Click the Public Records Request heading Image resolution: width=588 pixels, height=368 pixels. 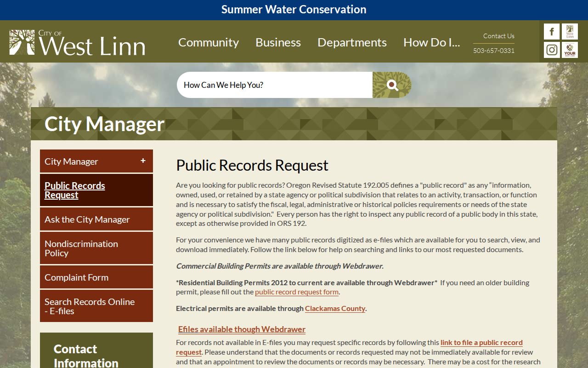(x=252, y=165)
